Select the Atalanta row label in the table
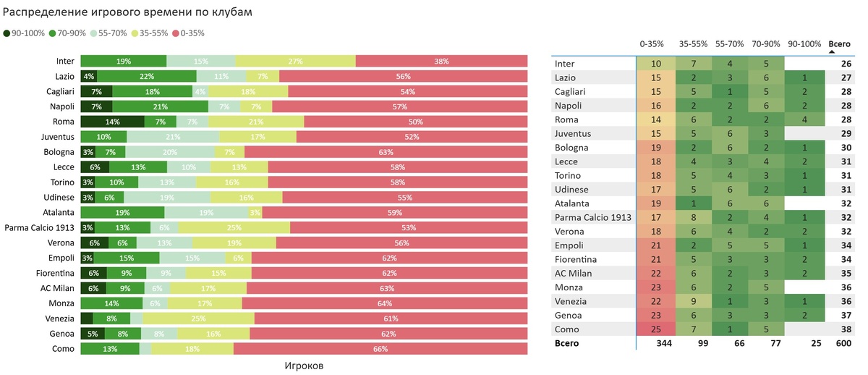The width and height of the screenshot is (868, 375). click(x=573, y=203)
